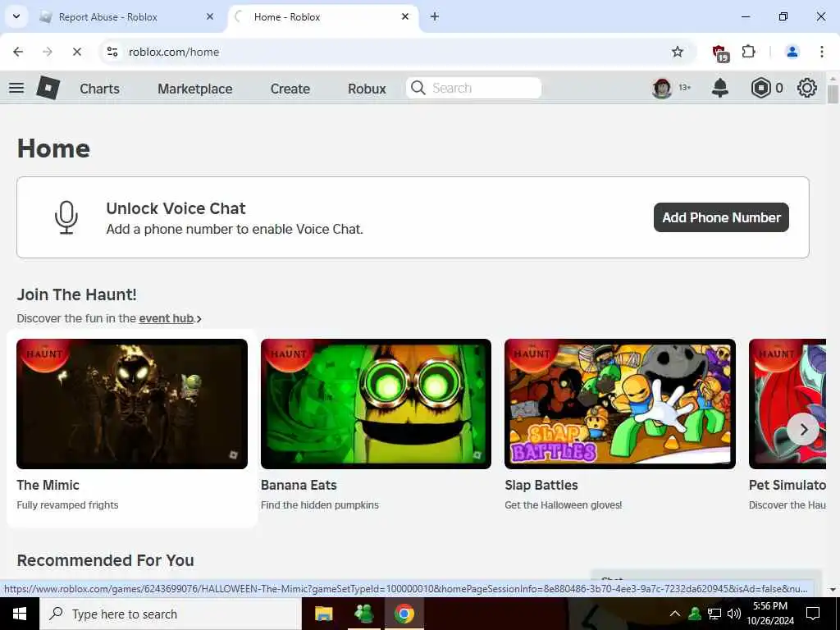Viewport: 840px width, 630px height.
Task: Open the user avatar profile
Action: 662,88
